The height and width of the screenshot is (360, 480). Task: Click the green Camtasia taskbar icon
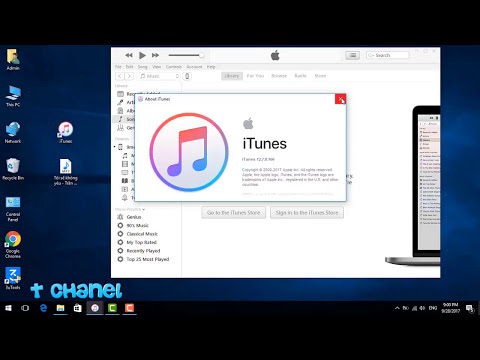coord(112,308)
